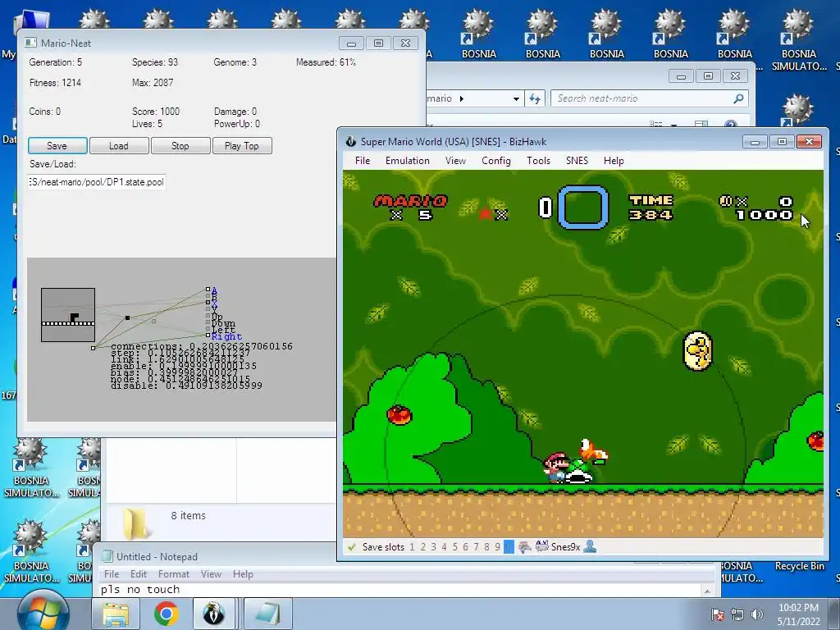
Task: Click the Explorer refresh button
Action: (535, 98)
